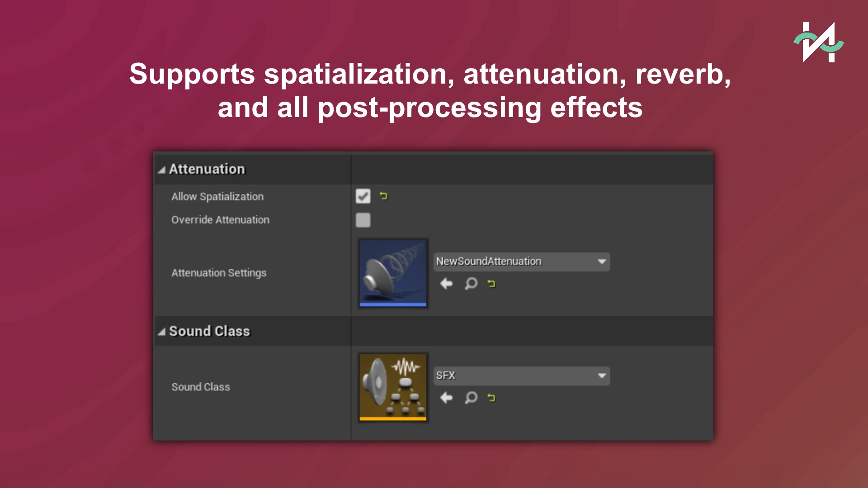The height and width of the screenshot is (488, 868).
Task: Reset Sound Class to default via yellow arrow
Action: coord(491,398)
